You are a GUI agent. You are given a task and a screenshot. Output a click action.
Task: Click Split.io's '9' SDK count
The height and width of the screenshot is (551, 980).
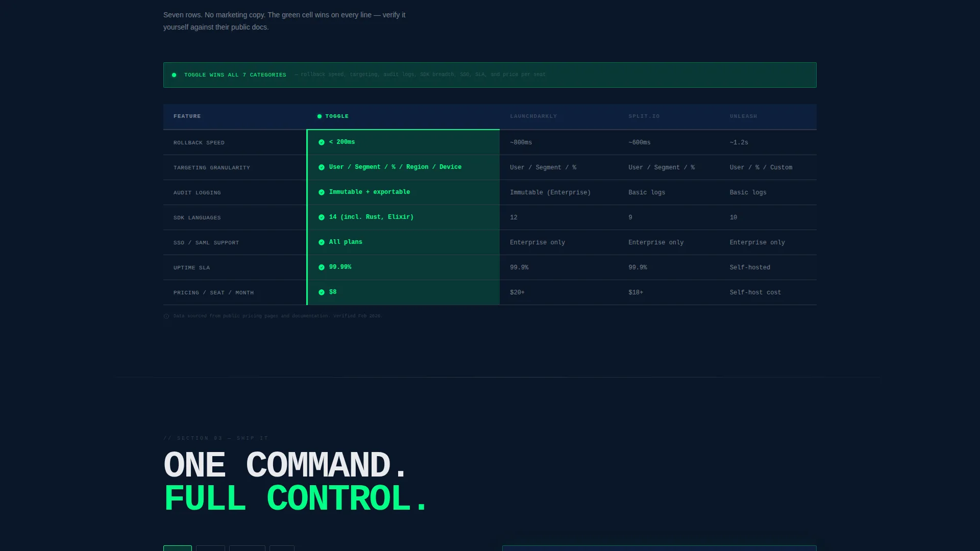click(630, 217)
